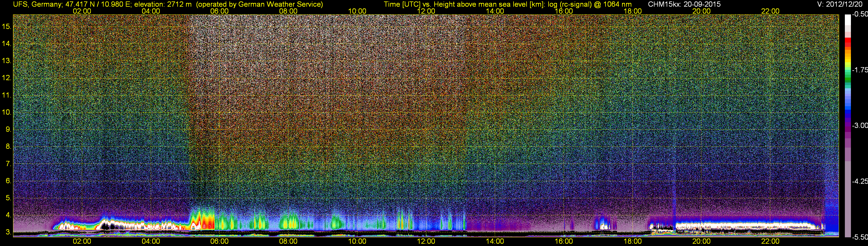Click the "5." km height axis label
The width and height of the screenshot is (868, 246).
tap(8, 198)
